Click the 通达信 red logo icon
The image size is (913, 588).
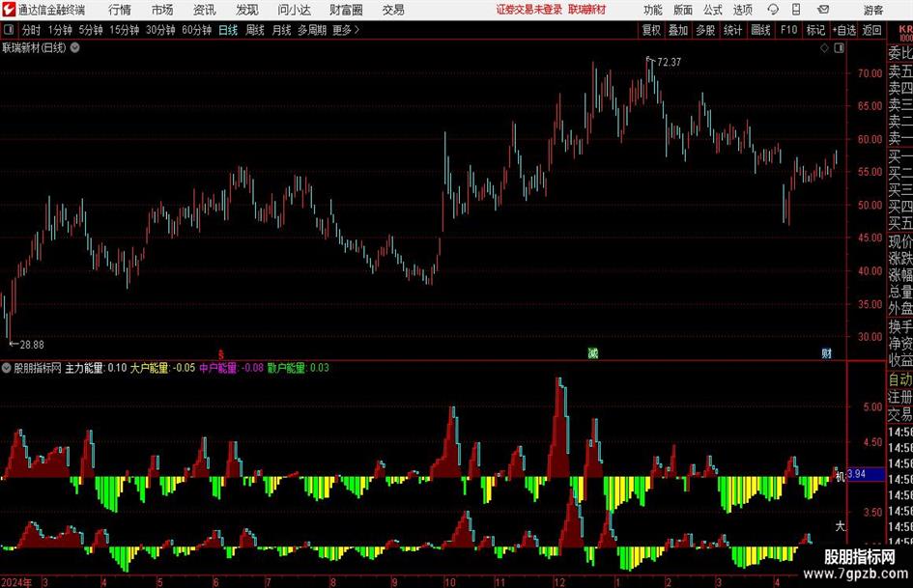9,10
